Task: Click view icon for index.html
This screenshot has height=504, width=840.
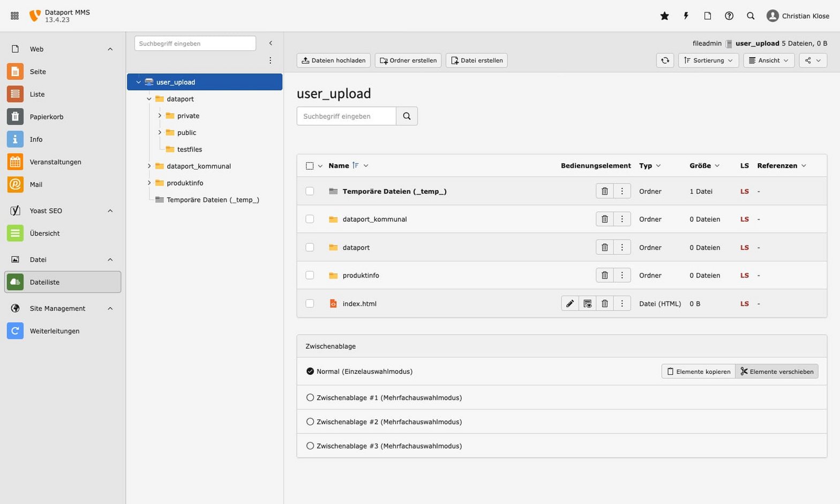Action: [x=588, y=304]
